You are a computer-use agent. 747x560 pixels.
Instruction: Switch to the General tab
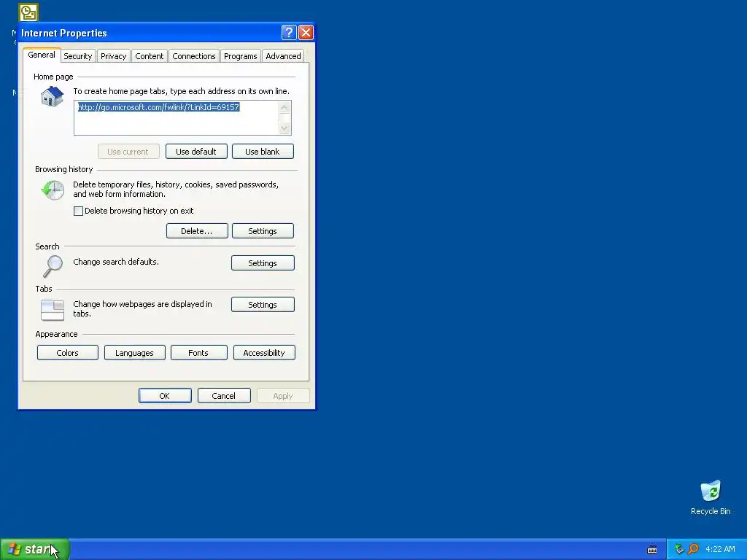42,55
